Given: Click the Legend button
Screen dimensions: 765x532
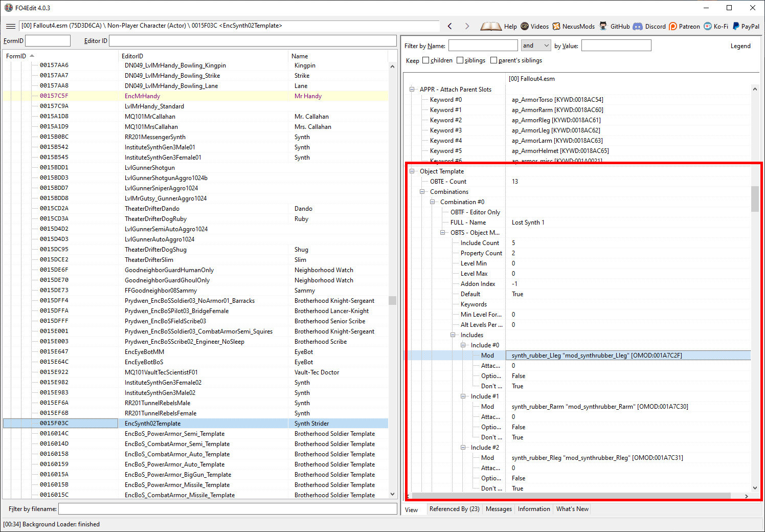Looking at the screenshot, I should 740,46.
